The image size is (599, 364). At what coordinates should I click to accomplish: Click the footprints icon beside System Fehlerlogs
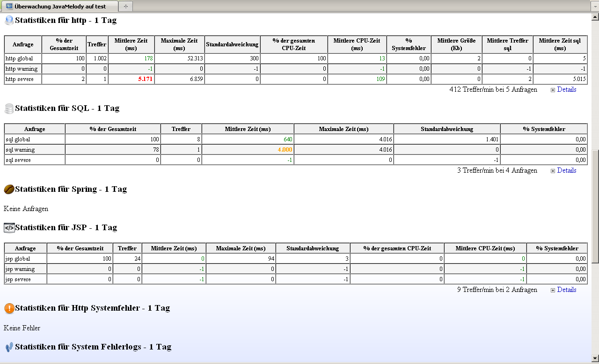pyautogui.click(x=9, y=347)
